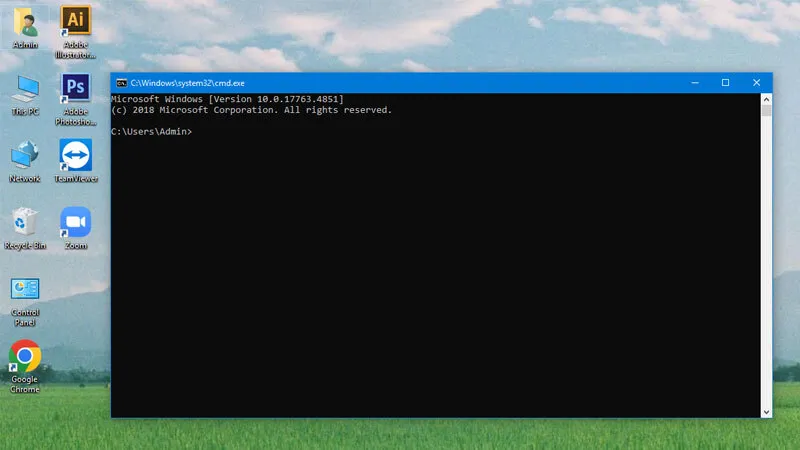
Task: Launch Adobe Illustrator from desktop
Action: click(76, 32)
